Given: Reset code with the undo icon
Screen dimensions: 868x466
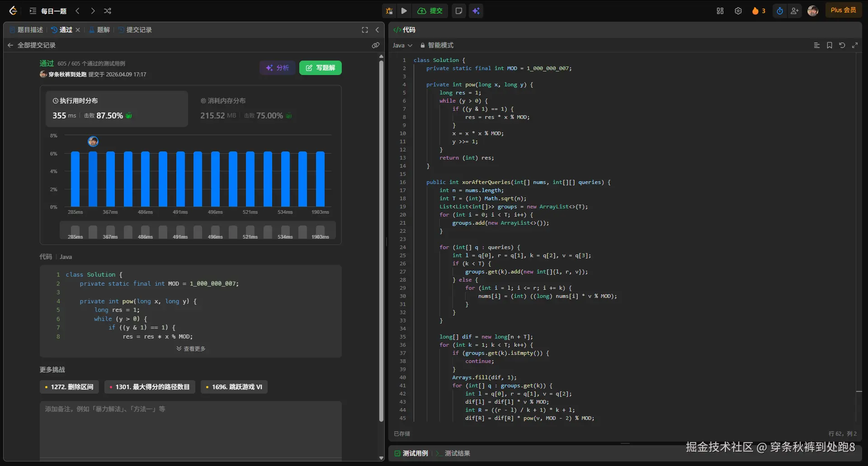Looking at the screenshot, I should [x=842, y=45].
